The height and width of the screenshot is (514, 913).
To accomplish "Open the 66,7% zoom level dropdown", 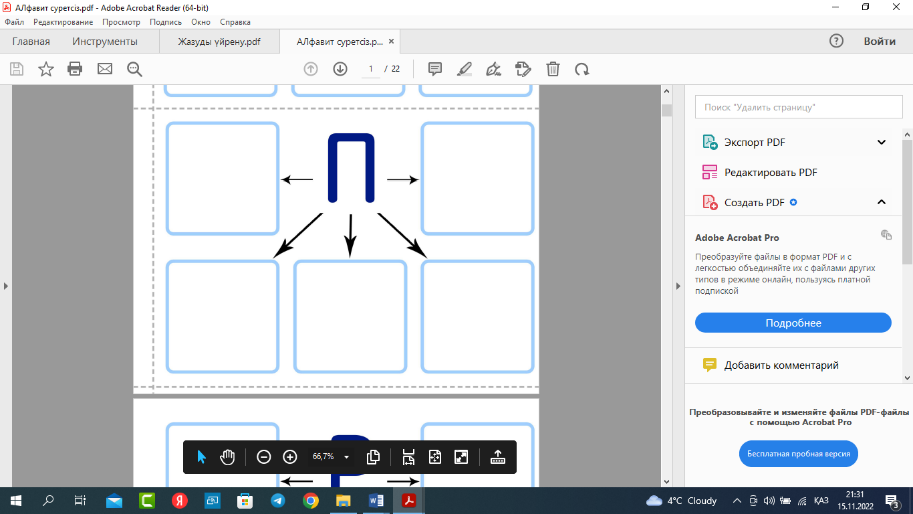I will tap(346, 457).
